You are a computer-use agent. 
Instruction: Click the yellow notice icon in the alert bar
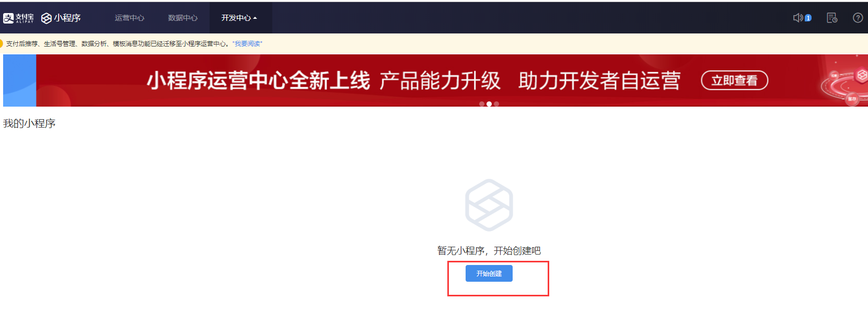[x=1, y=43]
